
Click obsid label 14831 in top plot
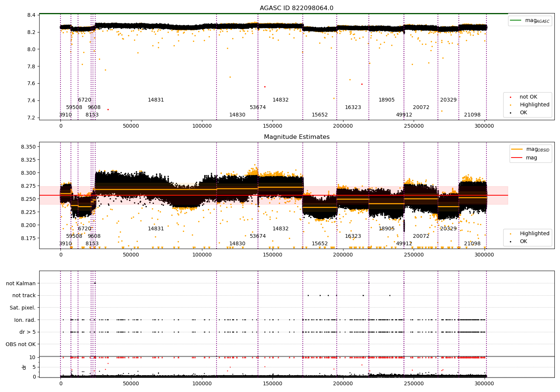(x=156, y=100)
